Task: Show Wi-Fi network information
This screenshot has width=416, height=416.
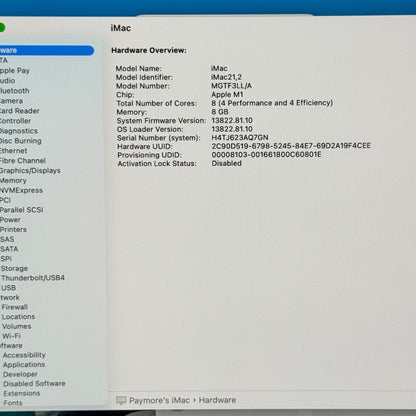Action: (x=11, y=336)
